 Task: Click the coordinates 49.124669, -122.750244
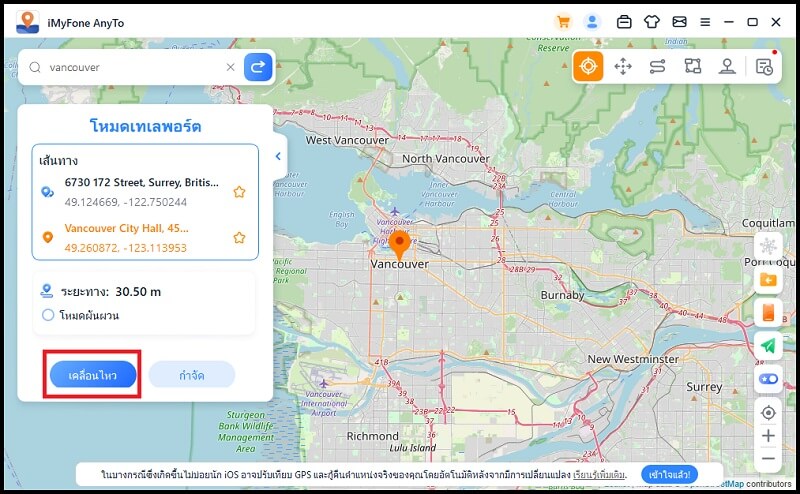126,202
